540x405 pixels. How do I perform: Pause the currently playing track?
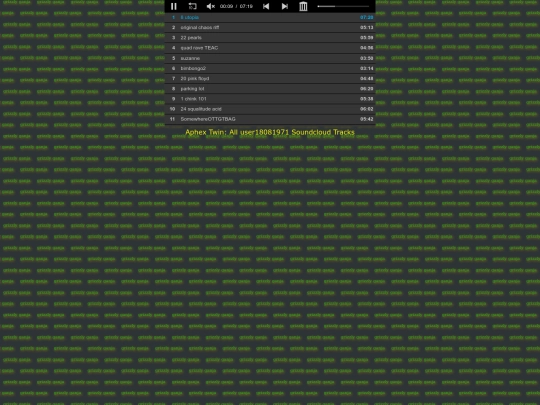click(x=174, y=6)
